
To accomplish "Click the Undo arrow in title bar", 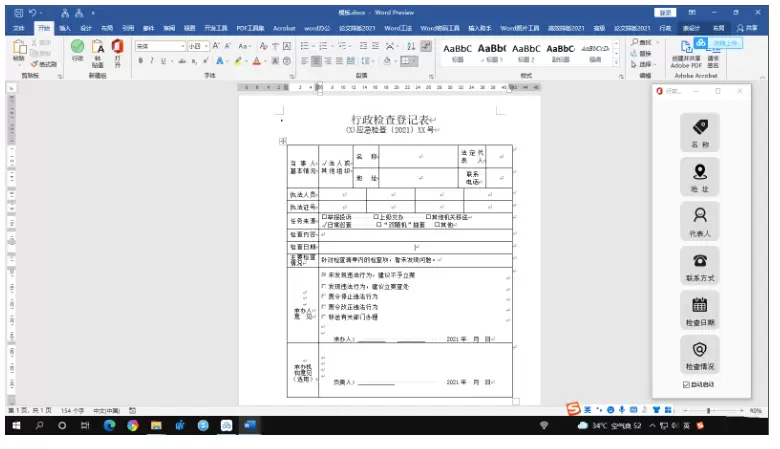I will [32, 12].
